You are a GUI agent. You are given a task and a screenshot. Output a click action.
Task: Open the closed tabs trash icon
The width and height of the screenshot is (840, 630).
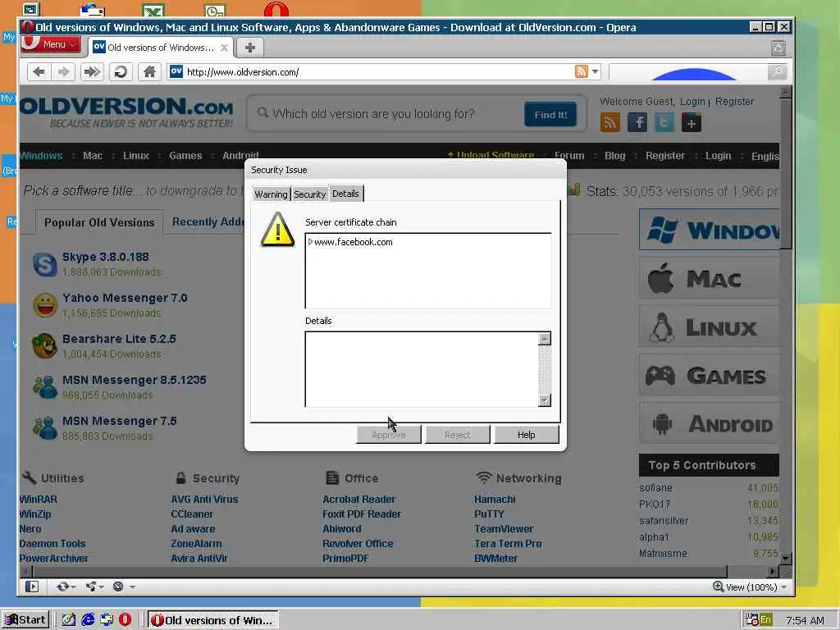778,48
